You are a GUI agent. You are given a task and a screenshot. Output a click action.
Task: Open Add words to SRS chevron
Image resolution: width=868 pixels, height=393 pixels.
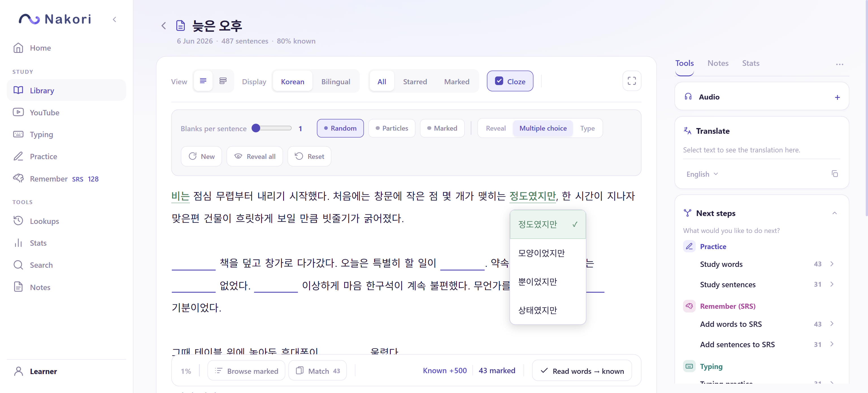click(832, 323)
